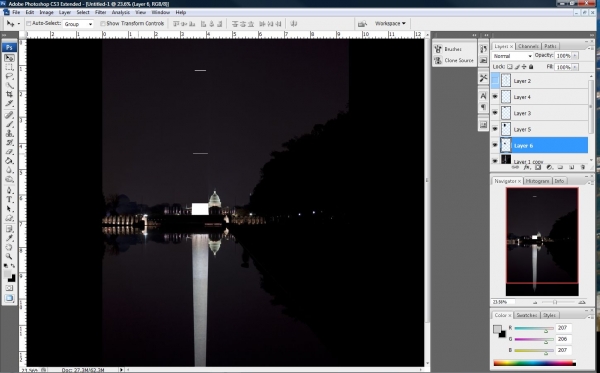Screen dimensions: 600x373
Task: Select the Brush tool
Action: (x=9, y=124)
